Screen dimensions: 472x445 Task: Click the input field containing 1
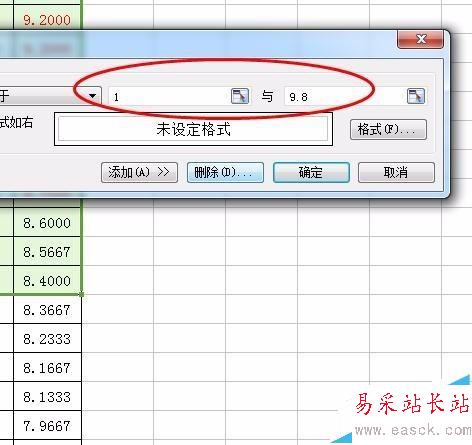180,96
